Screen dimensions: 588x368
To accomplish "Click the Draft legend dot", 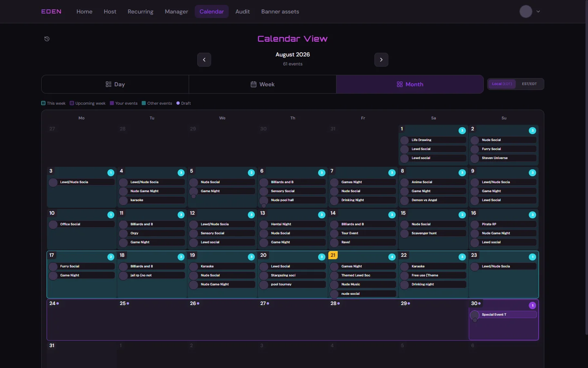I will point(178,103).
